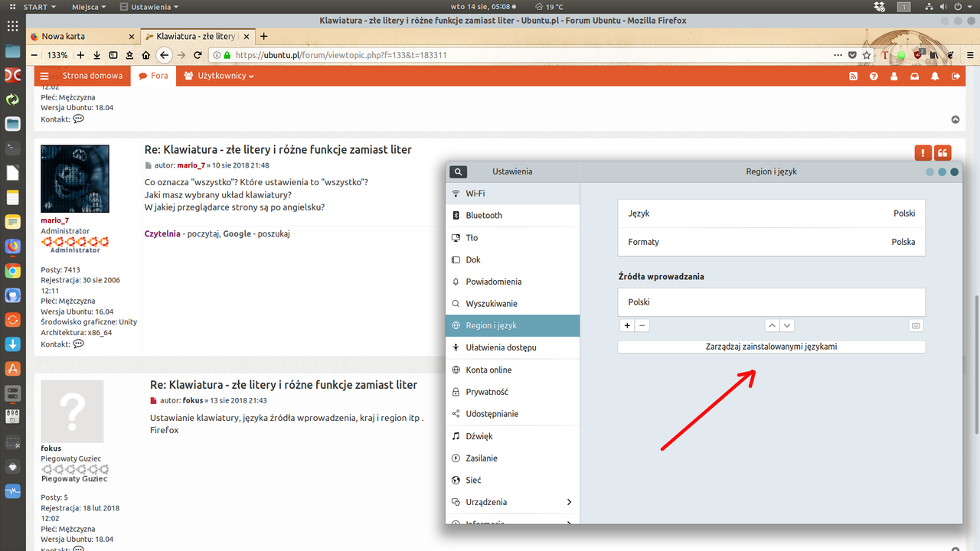Open the page actions three-dots menu
980x551 pixels.
838,55
